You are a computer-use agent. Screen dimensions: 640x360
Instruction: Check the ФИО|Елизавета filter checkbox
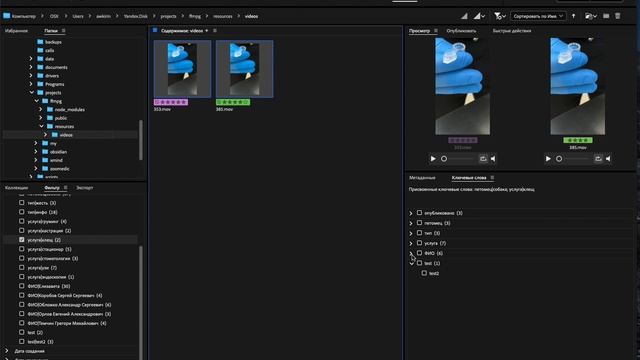(22, 286)
